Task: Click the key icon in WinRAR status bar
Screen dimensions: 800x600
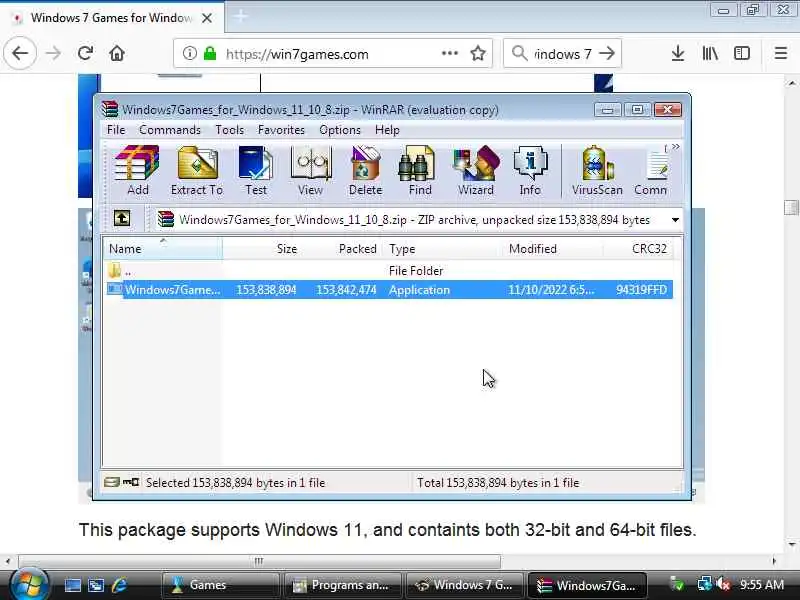Action: (131, 482)
